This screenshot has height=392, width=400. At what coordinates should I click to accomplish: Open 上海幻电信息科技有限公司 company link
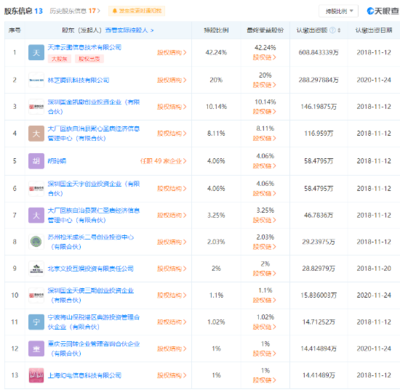point(84,375)
